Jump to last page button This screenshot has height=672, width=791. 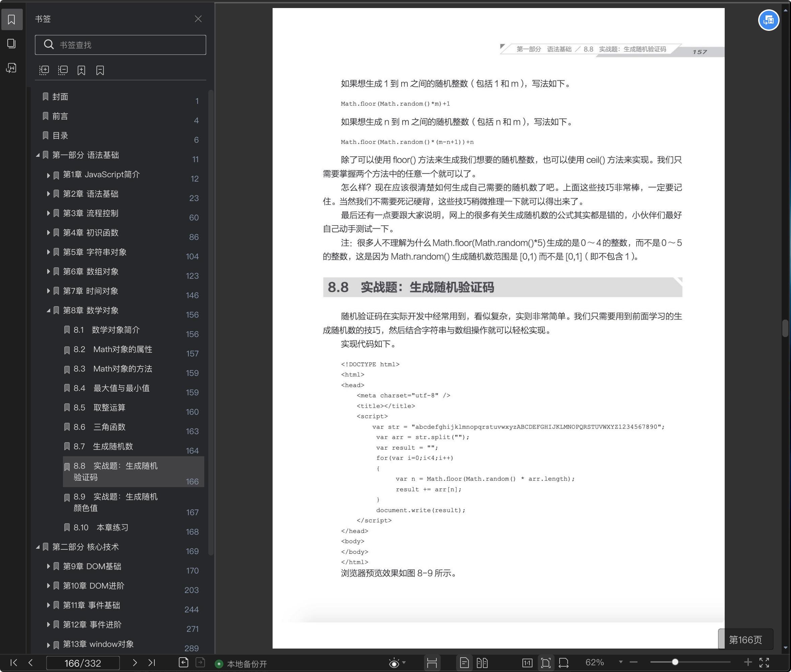152,663
